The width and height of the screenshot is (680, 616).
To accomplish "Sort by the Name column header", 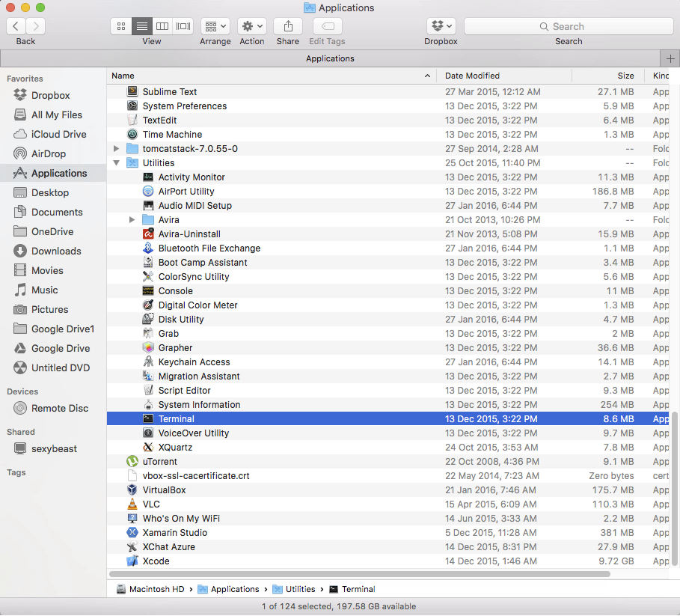I will (x=272, y=76).
